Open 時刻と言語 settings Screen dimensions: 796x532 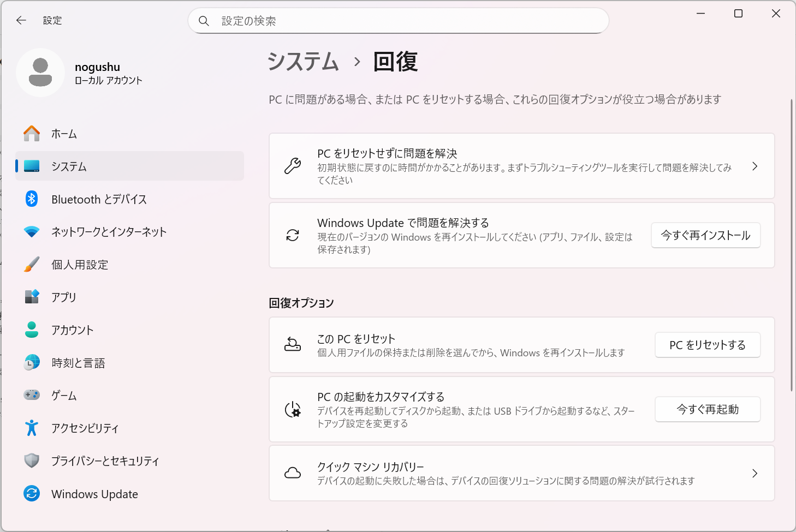tap(78, 363)
